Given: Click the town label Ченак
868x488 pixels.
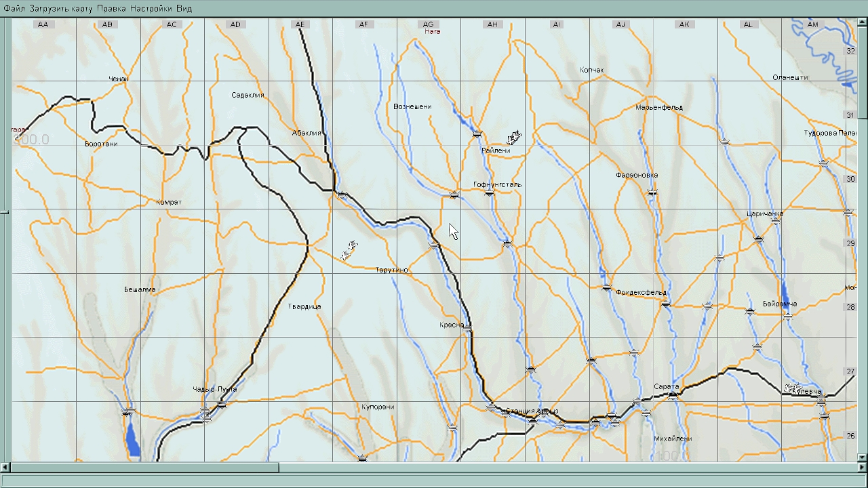Looking at the screenshot, I should [119, 79].
